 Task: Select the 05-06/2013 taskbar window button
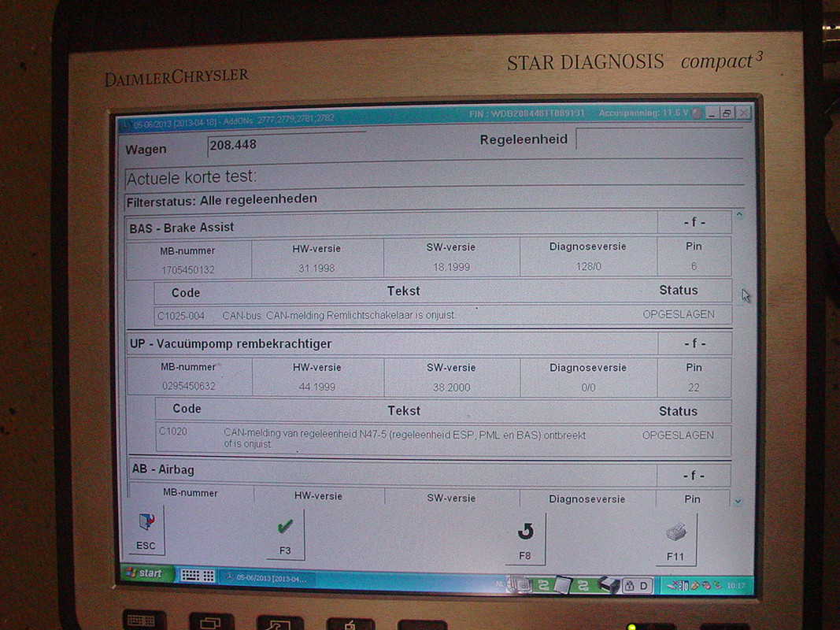[x=268, y=578]
